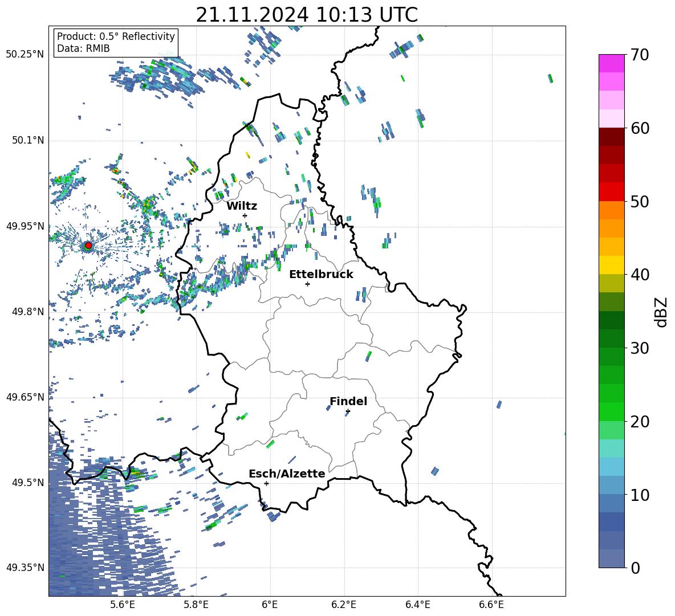Click the Wiltz city label
Screen dimensions: 675x616
click(x=242, y=206)
